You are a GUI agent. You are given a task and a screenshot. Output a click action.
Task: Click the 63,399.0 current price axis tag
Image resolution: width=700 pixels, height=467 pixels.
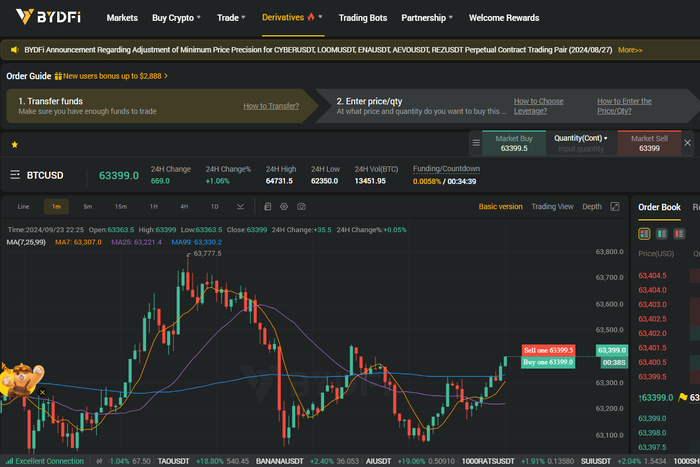pos(612,350)
